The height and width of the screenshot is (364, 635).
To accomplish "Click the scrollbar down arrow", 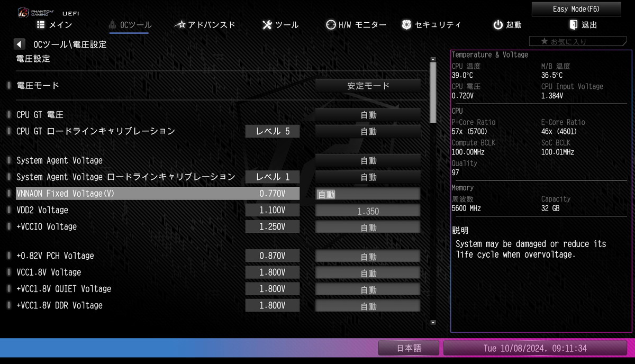I will click(433, 322).
